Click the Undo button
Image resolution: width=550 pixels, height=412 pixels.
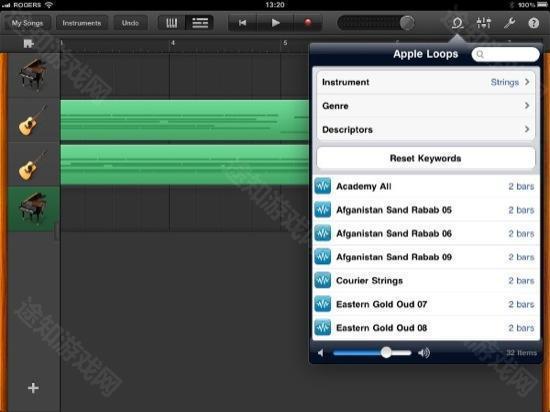click(x=130, y=23)
